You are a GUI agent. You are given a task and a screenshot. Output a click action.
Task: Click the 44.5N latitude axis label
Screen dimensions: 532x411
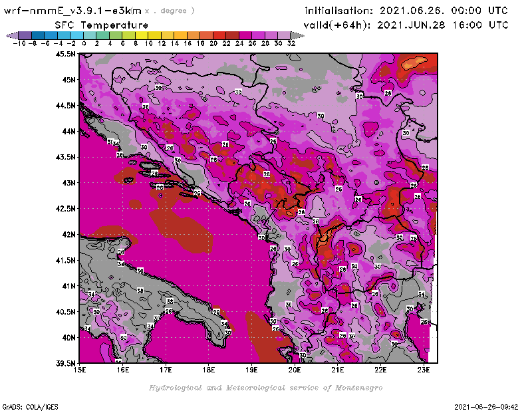pos(66,106)
